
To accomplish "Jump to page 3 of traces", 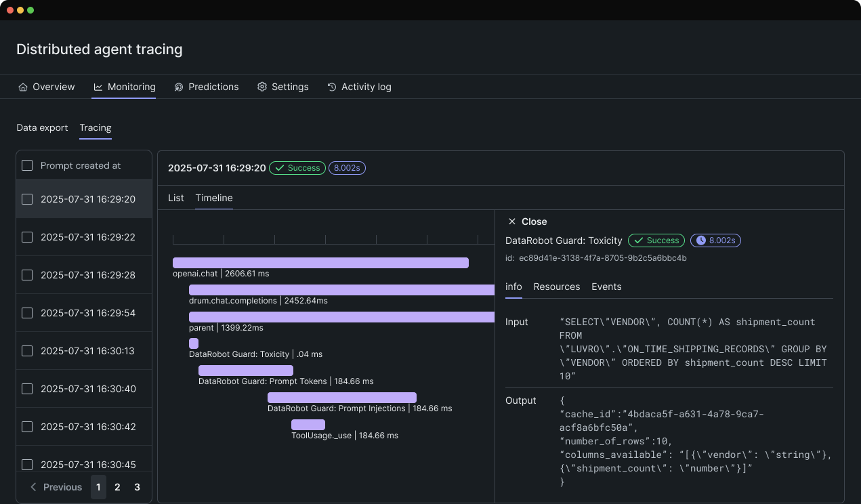I will pyautogui.click(x=137, y=487).
